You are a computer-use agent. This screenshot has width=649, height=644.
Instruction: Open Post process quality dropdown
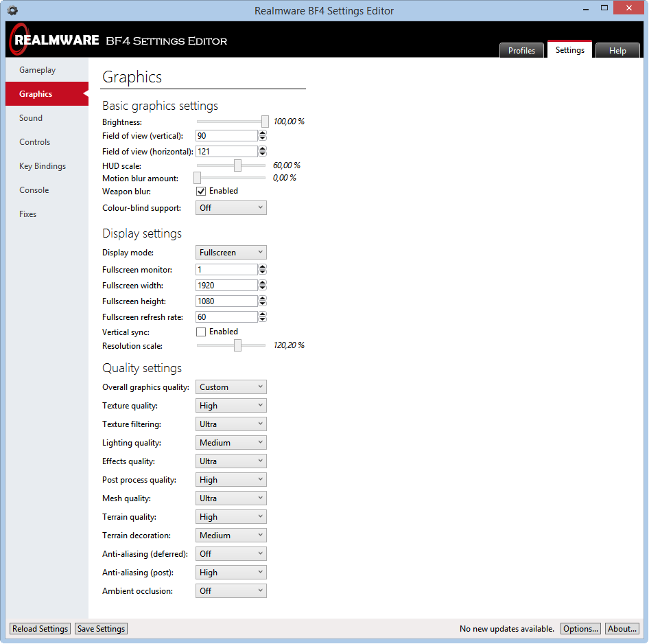click(231, 480)
